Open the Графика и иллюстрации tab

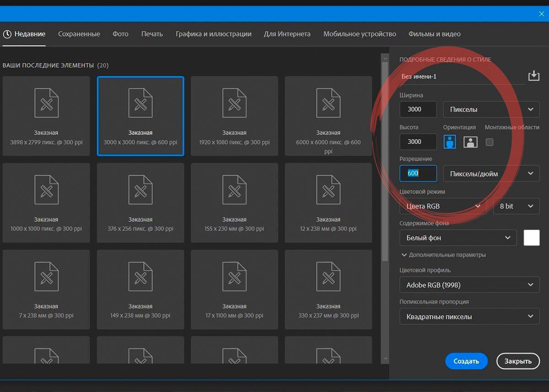coord(214,34)
